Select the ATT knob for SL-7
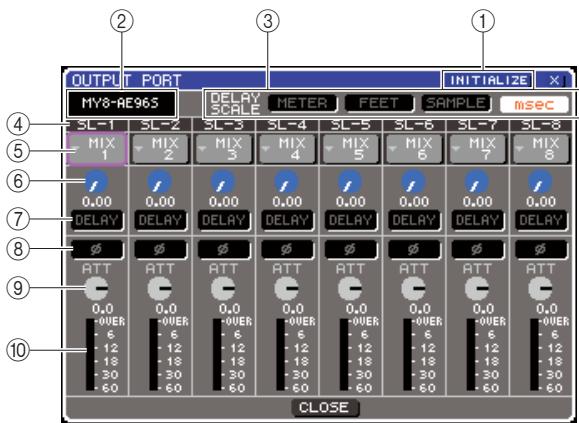This screenshot has width=579, height=423. 477,288
